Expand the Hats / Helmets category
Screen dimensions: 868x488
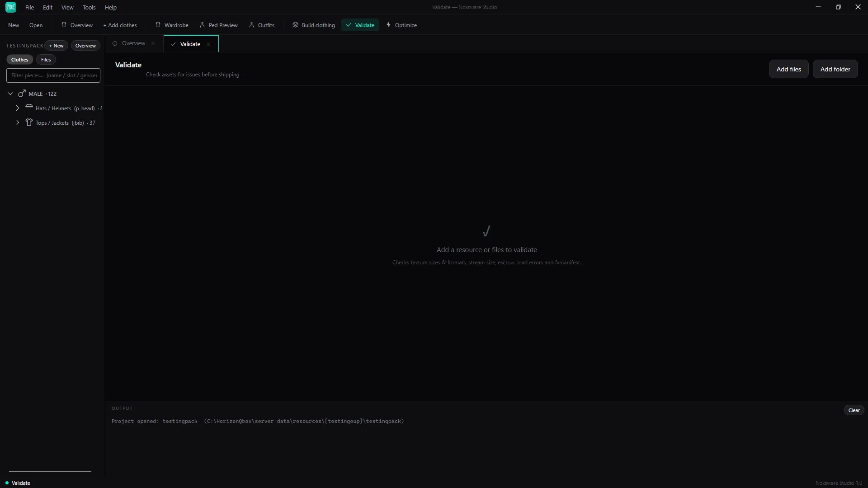tap(18, 108)
